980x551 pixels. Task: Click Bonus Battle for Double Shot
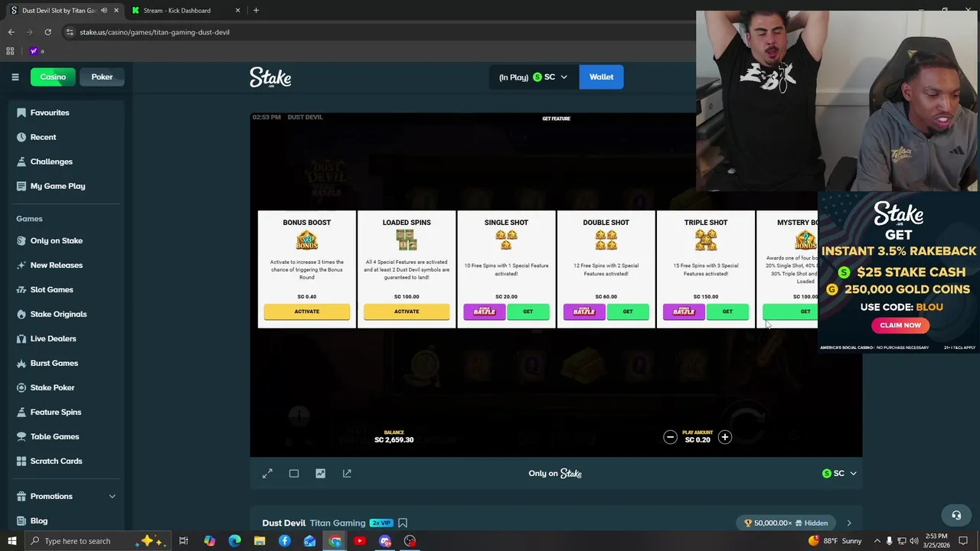(584, 311)
